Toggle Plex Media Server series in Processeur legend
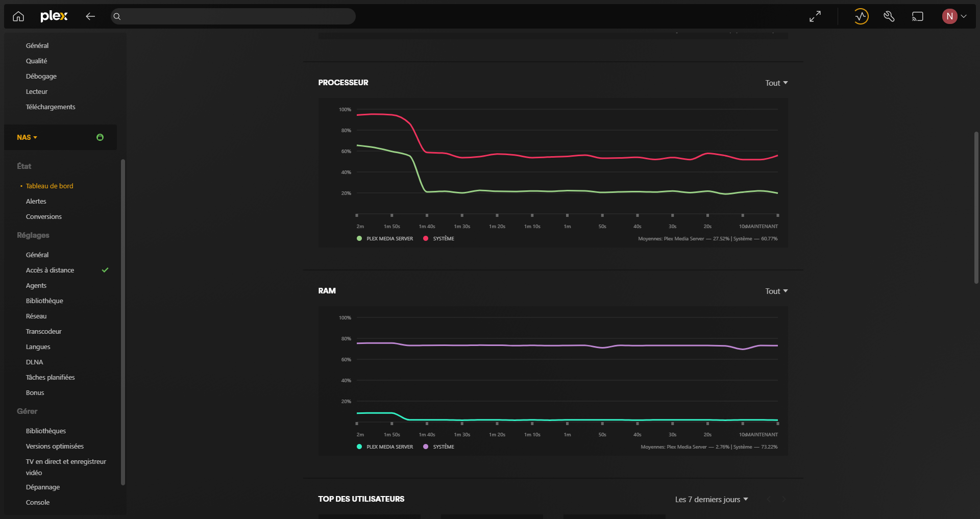This screenshot has height=519, width=980. click(x=385, y=239)
